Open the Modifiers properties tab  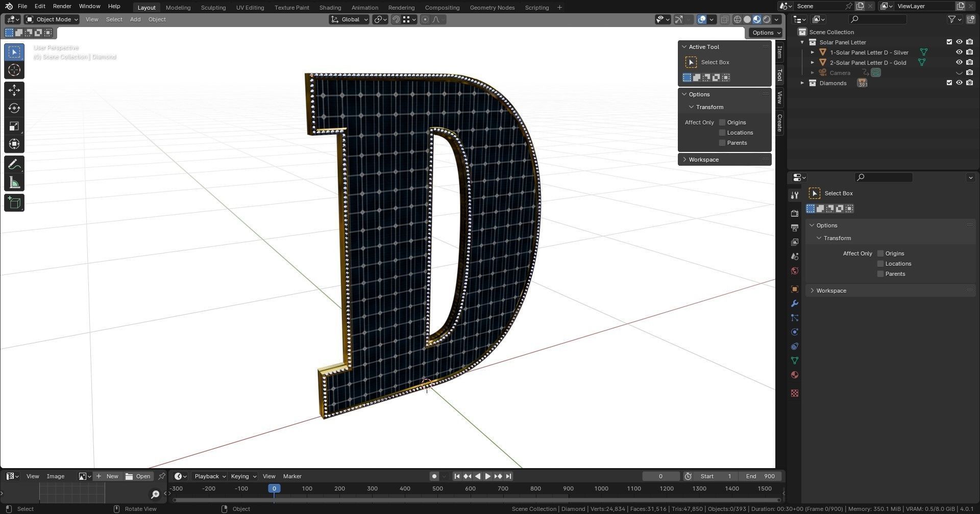point(794,303)
